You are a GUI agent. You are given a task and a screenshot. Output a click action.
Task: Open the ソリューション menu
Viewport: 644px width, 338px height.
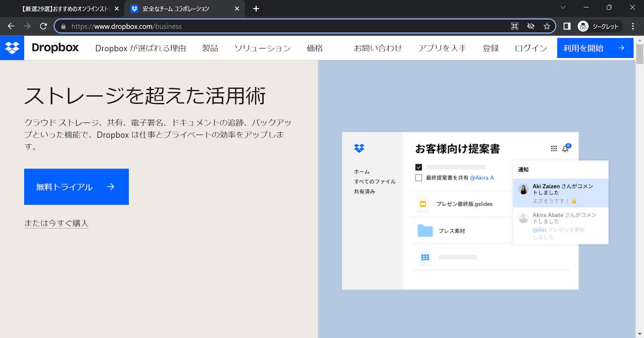(262, 48)
